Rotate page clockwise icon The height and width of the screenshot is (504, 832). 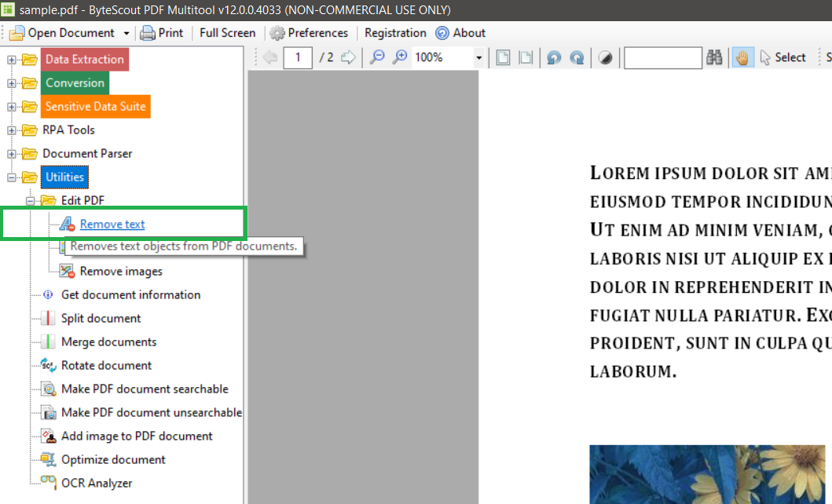click(x=577, y=57)
